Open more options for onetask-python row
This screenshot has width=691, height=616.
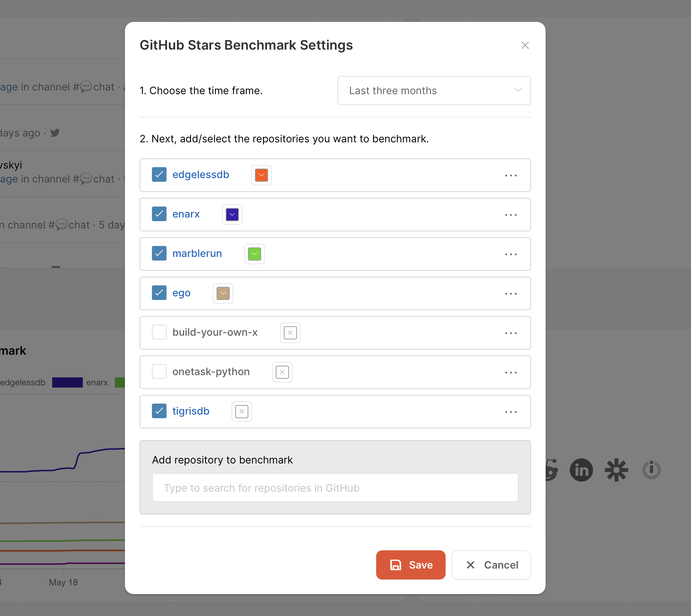(x=511, y=373)
